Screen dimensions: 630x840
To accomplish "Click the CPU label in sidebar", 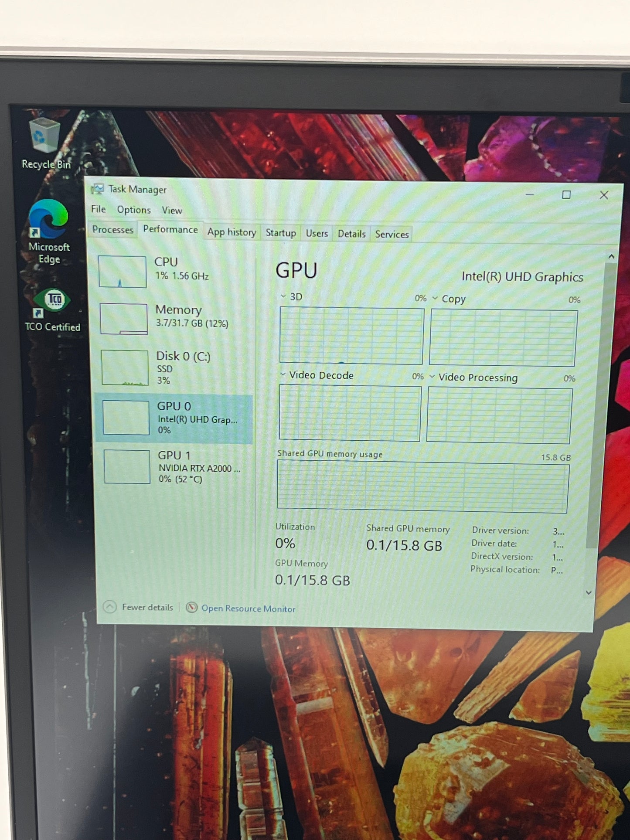I will point(166,262).
